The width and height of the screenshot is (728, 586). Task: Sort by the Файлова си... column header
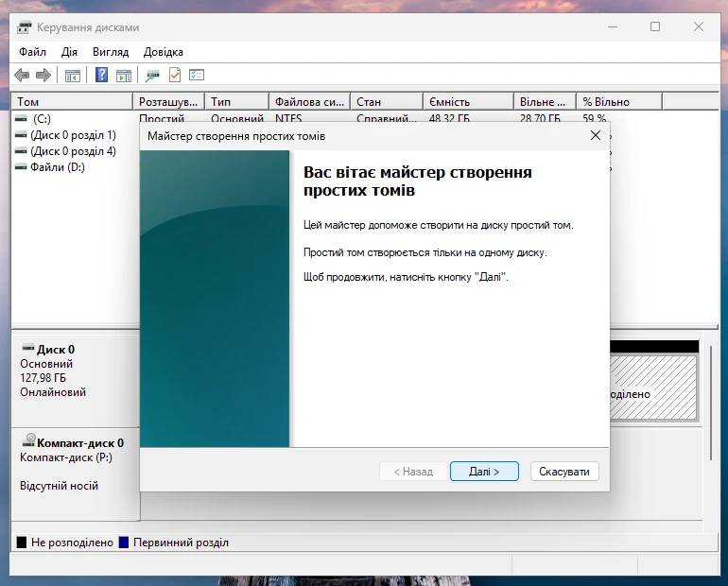point(310,102)
